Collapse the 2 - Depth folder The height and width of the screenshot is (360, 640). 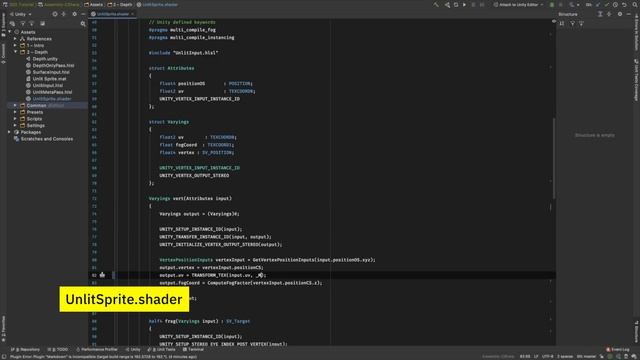pos(16,52)
